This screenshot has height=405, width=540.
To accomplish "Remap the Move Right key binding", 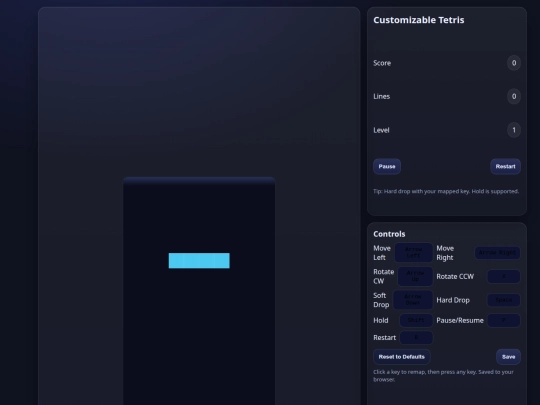I will pyautogui.click(x=497, y=252).
